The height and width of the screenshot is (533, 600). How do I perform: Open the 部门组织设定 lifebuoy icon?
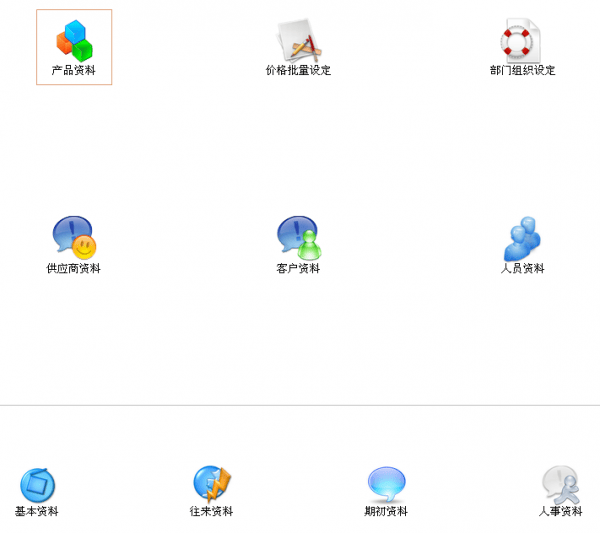pyautogui.click(x=522, y=40)
